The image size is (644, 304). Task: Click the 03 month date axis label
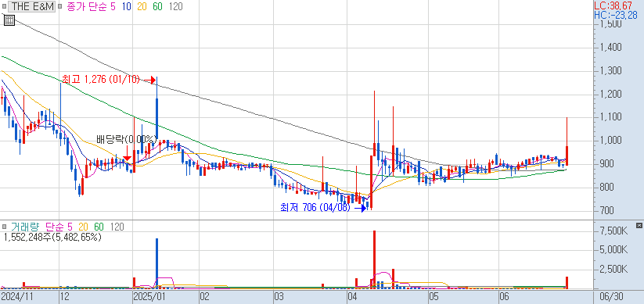279,296
